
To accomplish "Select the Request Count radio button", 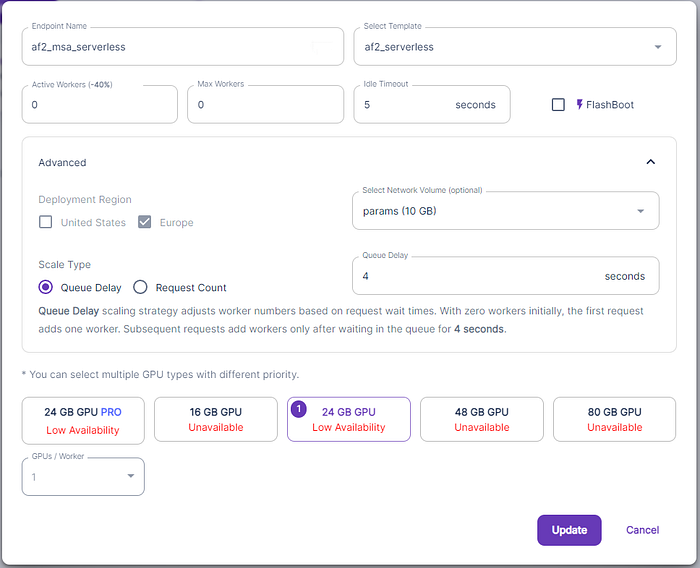I will pyautogui.click(x=141, y=287).
